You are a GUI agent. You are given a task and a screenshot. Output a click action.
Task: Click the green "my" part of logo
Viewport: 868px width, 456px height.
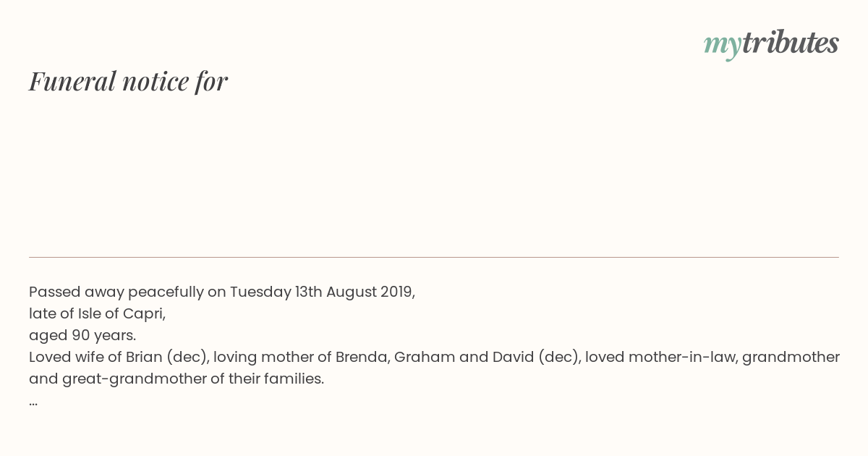click(x=722, y=46)
